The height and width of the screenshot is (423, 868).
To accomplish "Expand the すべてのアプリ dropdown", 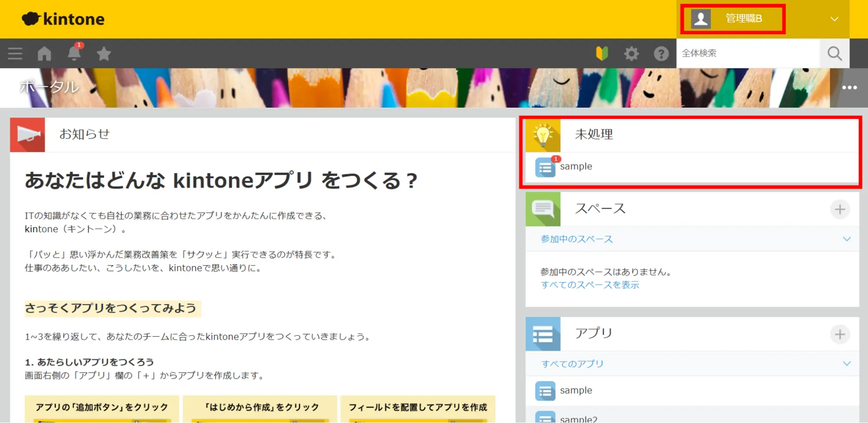I will point(846,364).
